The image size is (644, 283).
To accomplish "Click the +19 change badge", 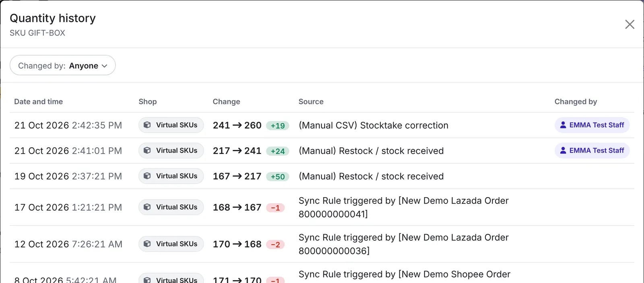I will pyautogui.click(x=278, y=125).
